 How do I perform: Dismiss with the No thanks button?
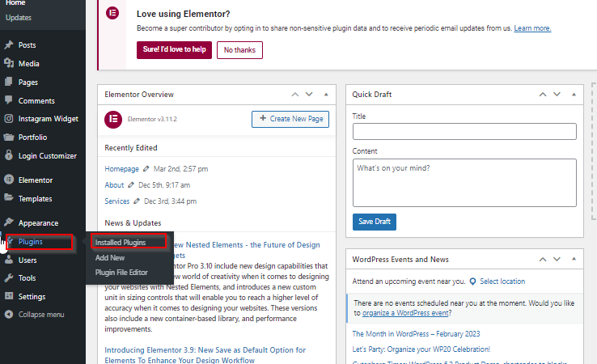tap(239, 50)
